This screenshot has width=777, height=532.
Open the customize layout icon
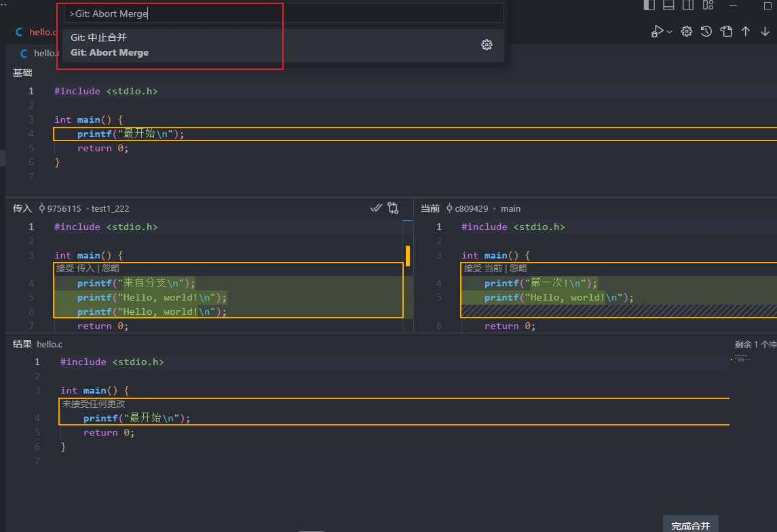coord(708,5)
